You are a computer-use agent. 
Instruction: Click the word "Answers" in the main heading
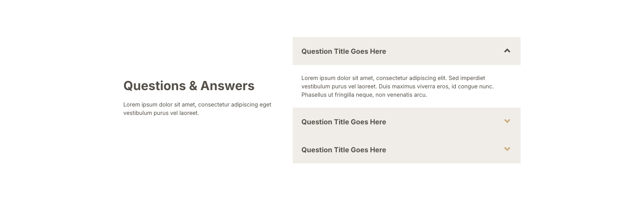coord(227,86)
